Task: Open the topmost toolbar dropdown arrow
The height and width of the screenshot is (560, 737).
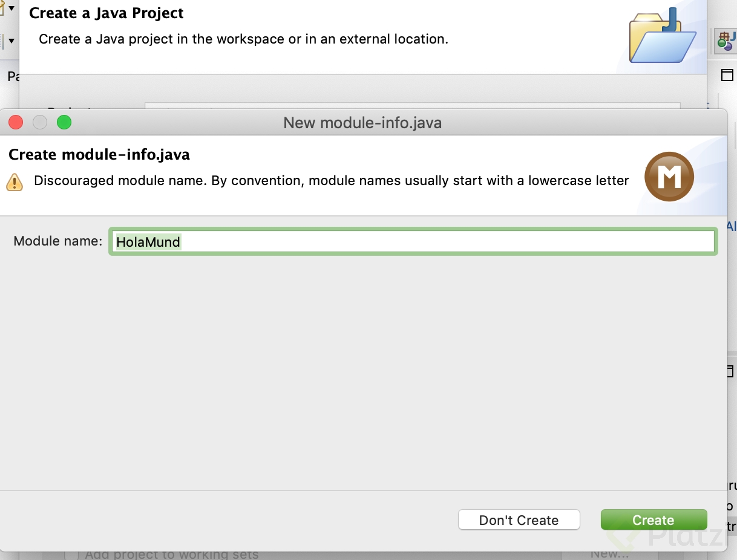Action: (x=11, y=8)
